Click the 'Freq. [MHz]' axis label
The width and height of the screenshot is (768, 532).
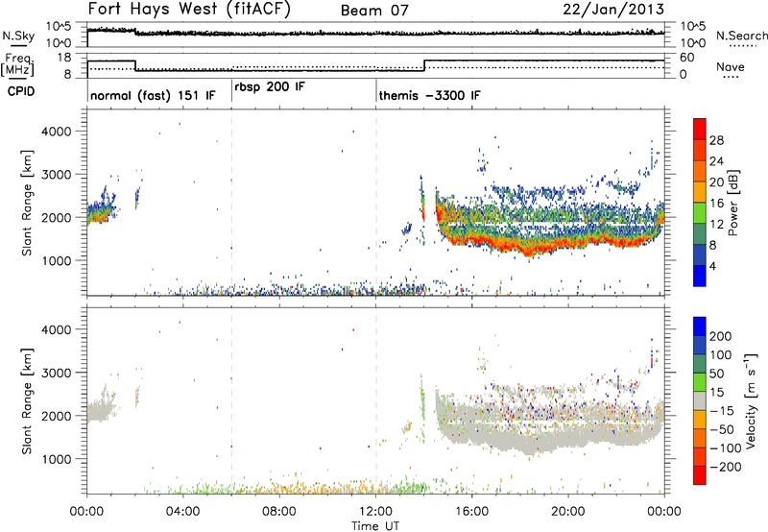tap(18, 65)
